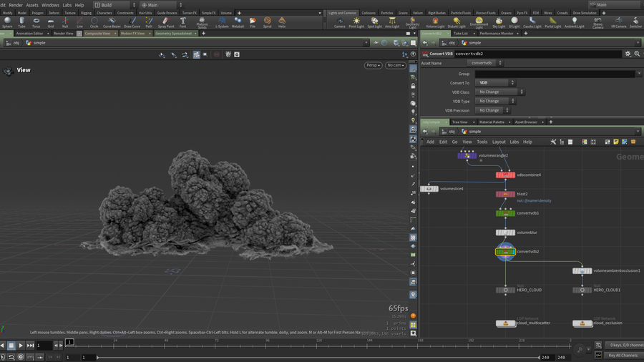Open the parameter pane gear menu
The width and height of the screenshot is (644, 362).
point(628,54)
